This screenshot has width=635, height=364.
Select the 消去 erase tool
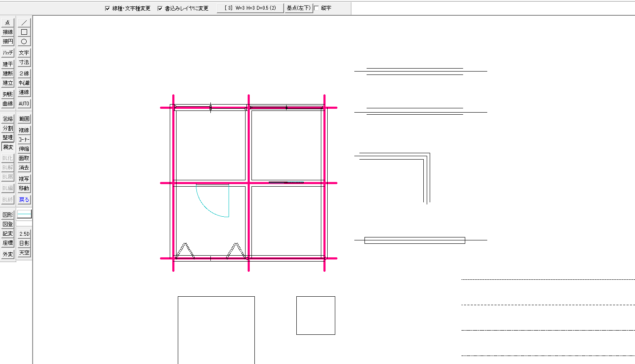tap(24, 167)
